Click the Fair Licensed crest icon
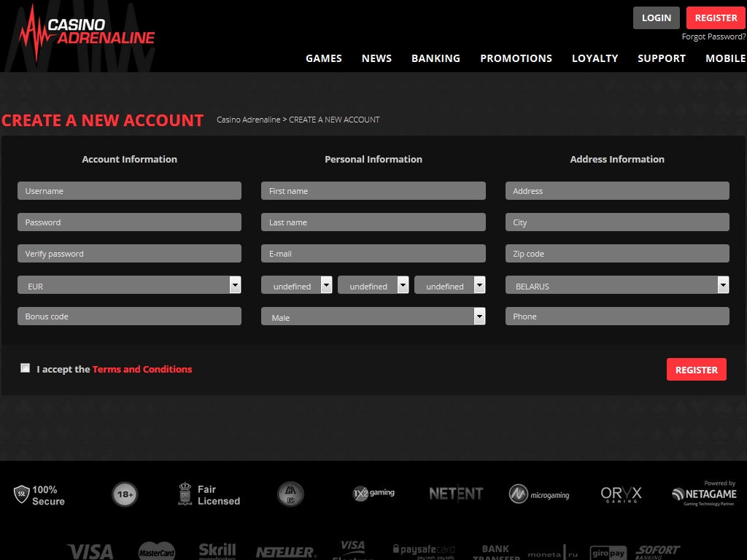747x560 pixels. pos(185,494)
